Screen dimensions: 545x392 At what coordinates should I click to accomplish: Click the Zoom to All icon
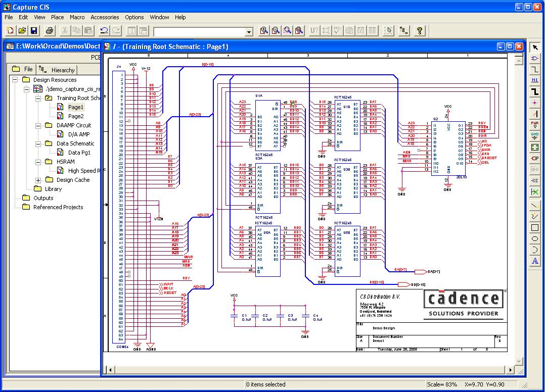pos(299,30)
